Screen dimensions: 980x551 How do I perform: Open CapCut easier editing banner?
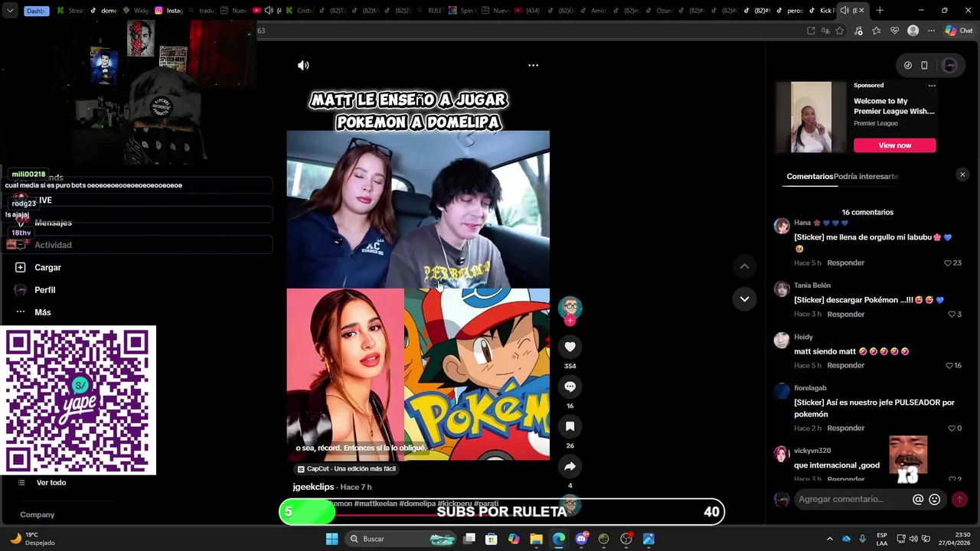pos(347,469)
